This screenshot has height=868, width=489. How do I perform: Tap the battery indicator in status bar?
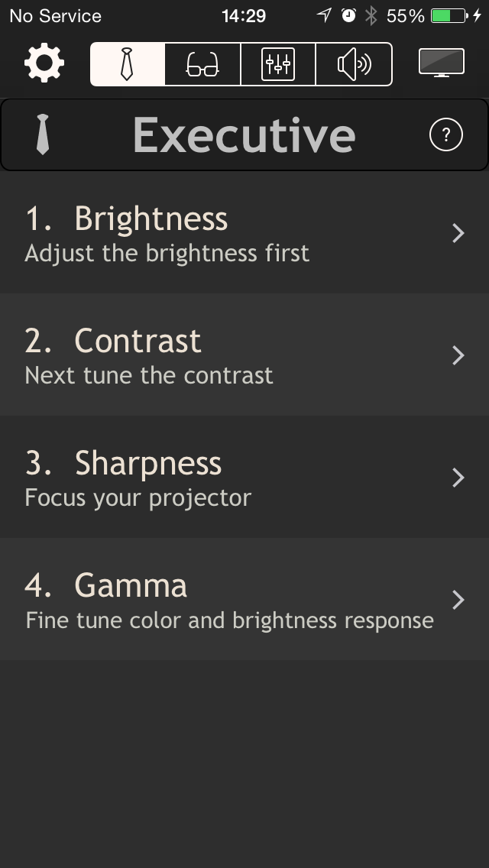450,15
